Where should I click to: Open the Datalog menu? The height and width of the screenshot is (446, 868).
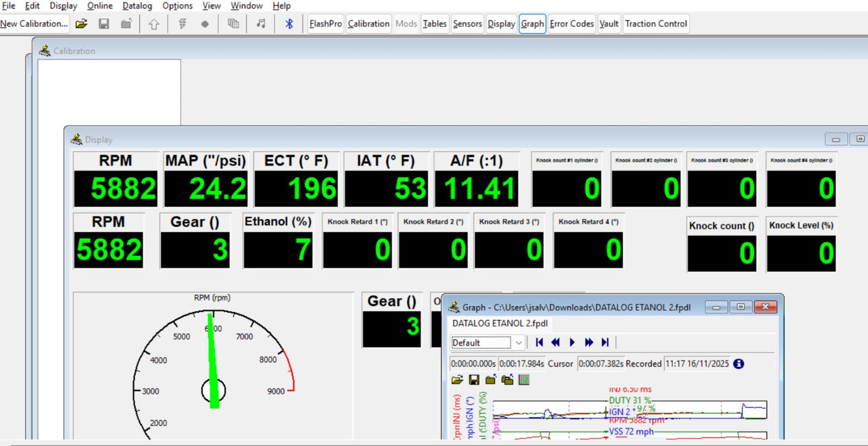(137, 6)
